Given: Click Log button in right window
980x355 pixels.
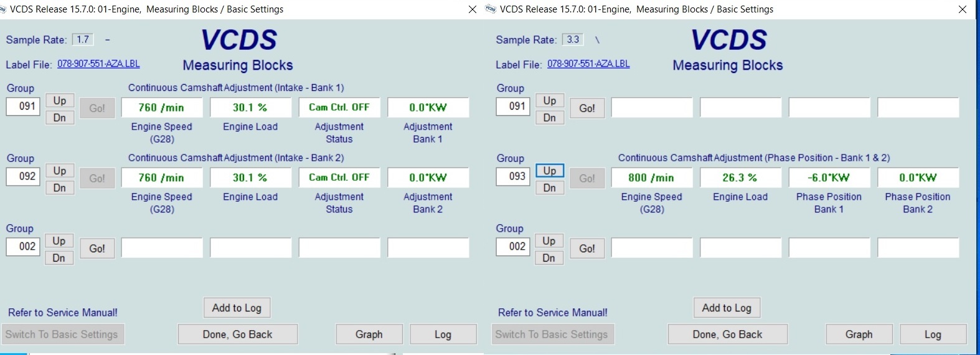Looking at the screenshot, I should [x=933, y=334].
